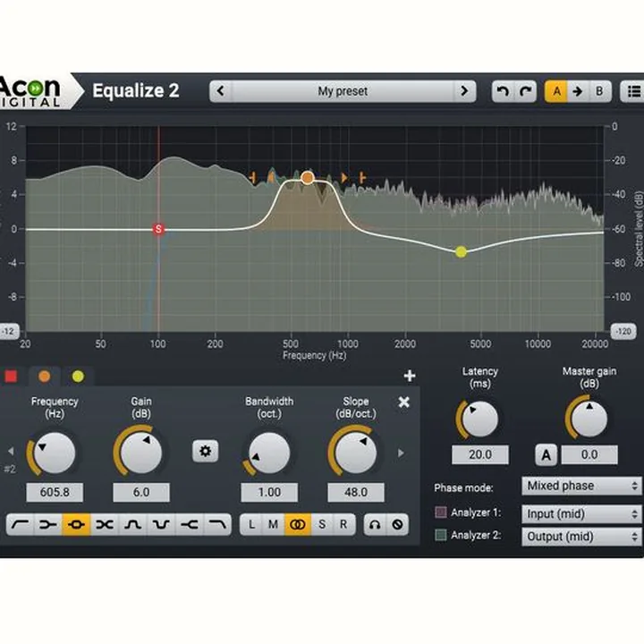Click the Master gain knob
Image resolution: width=644 pixels, height=644 pixels.
(x=589, y=419)
